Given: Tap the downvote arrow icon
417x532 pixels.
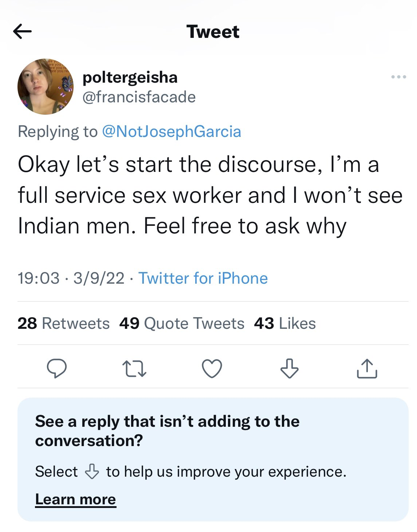Looking at the screenshot, I should coord(290,368).
